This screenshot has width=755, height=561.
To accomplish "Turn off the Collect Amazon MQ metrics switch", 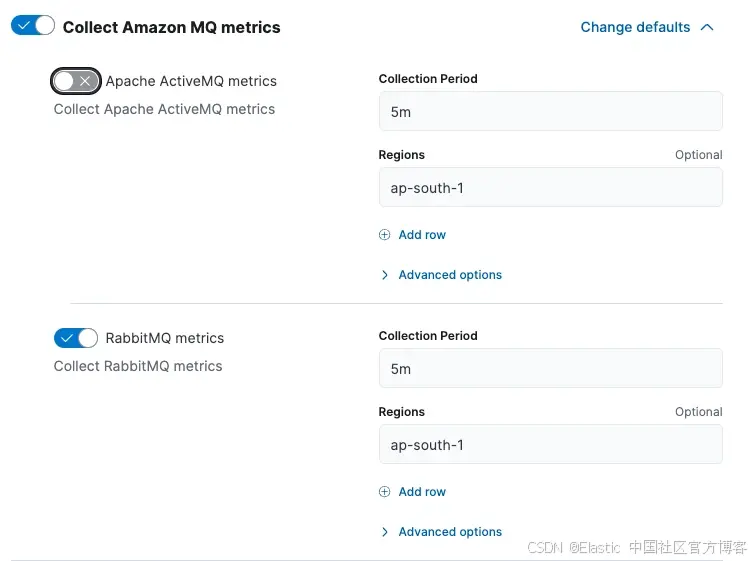I will pos(33,26).
